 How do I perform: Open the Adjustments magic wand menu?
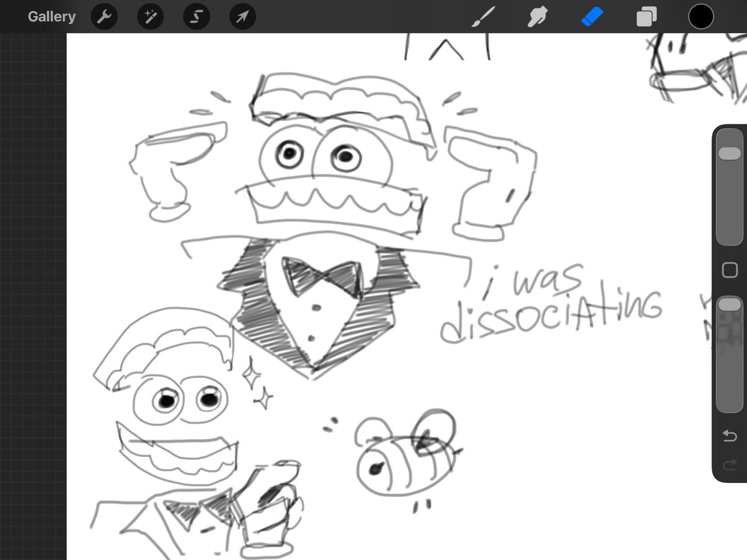point(150,17)
